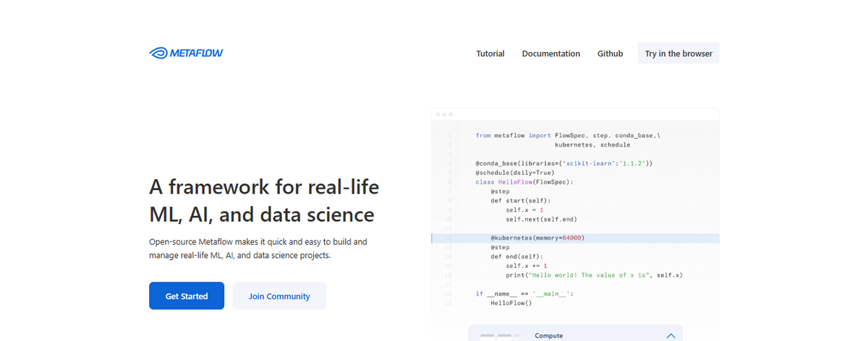Click the highlighted @kubernetes(memory=64000) code line
868x341 pixels.
[576, 238]
